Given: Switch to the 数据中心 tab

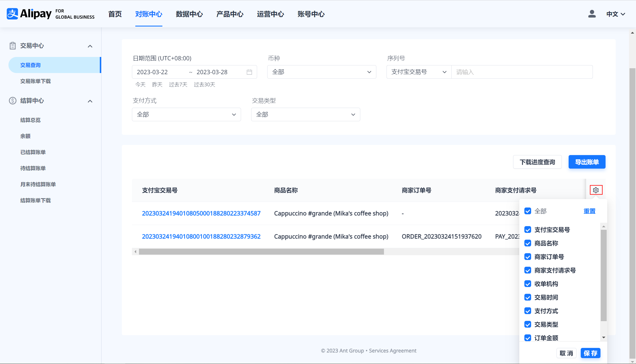Looking at the screenshot, I should (x=189, y=14).
